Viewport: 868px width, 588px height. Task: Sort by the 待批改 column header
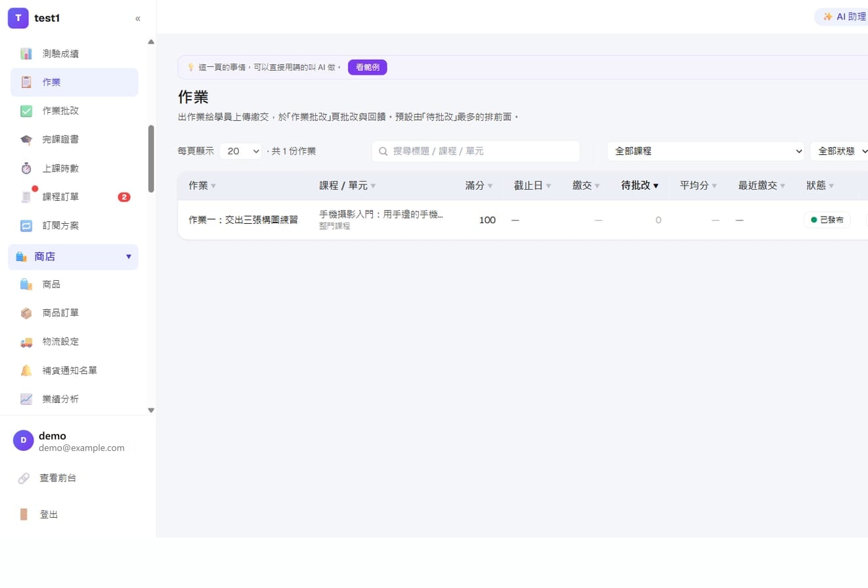point(640,186)
